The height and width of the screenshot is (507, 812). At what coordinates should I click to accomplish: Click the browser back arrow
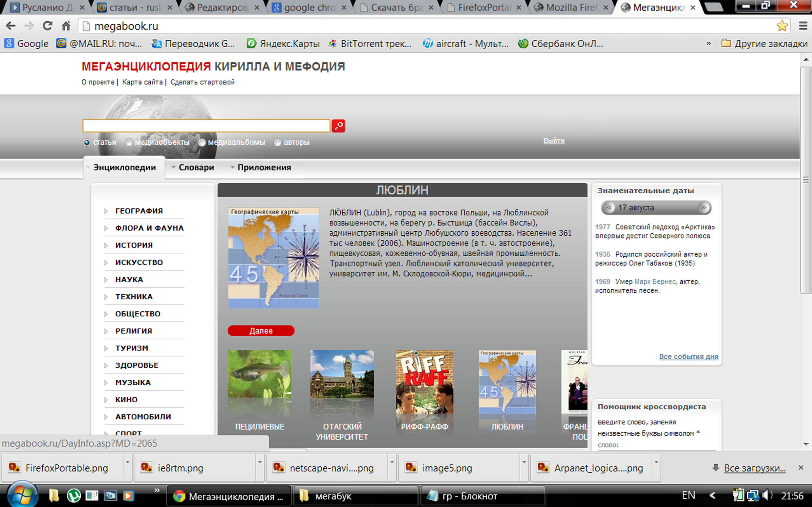(11, 26)
